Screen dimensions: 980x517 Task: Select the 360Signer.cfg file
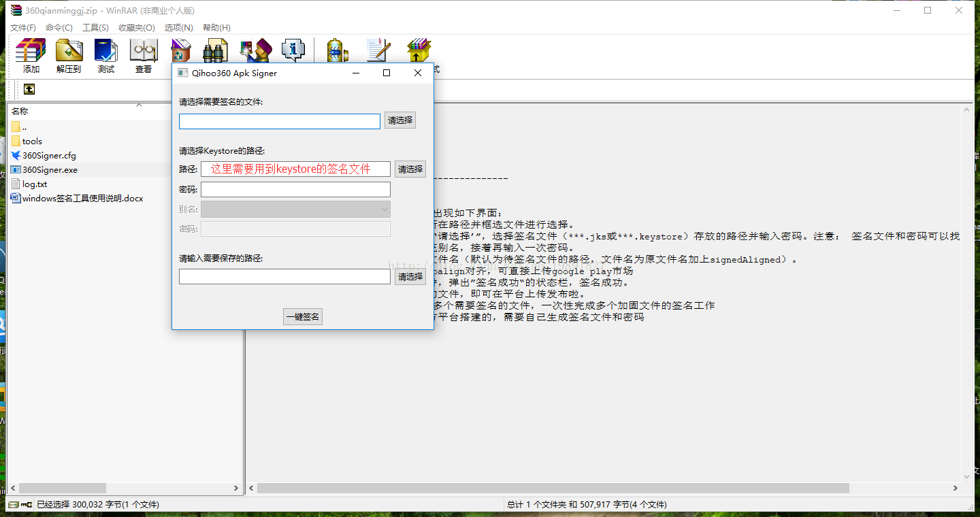coord(44,156)
